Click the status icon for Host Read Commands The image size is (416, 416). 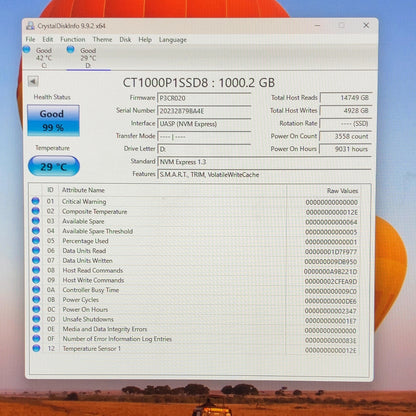tap(36, 270)
